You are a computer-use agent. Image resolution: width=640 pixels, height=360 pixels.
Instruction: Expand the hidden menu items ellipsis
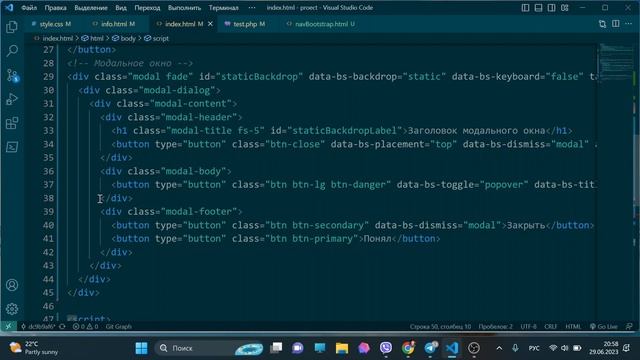[252, 8]
